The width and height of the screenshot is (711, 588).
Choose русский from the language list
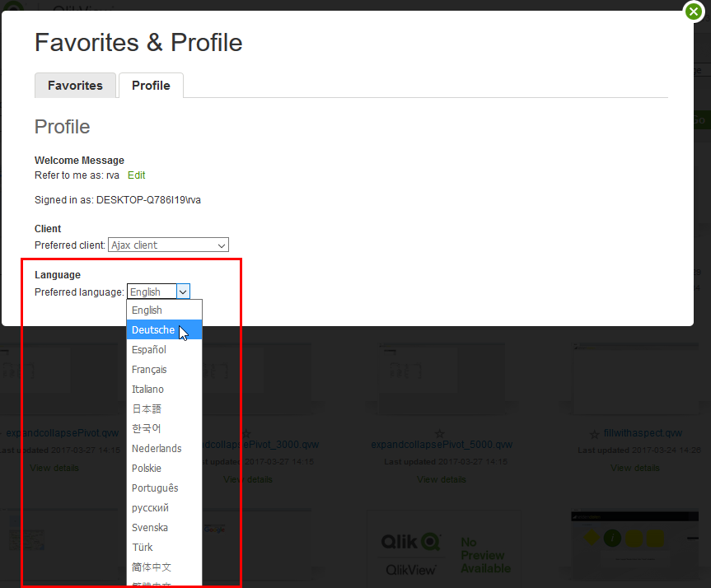[x=164, y=508]
